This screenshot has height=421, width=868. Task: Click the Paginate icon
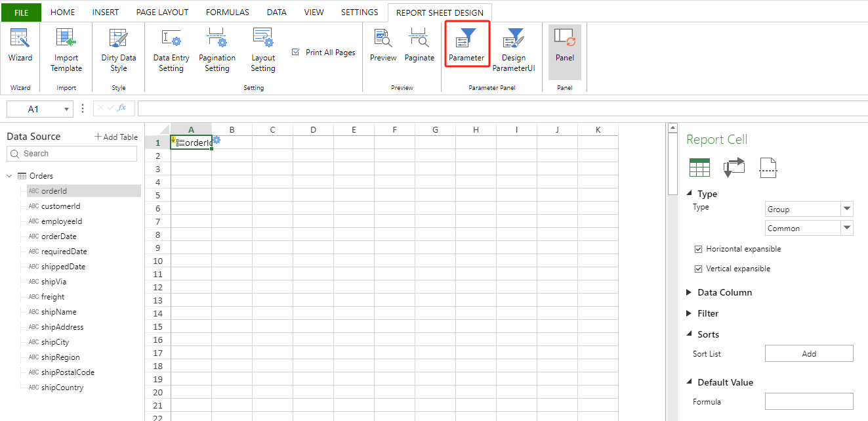(419, 49)
